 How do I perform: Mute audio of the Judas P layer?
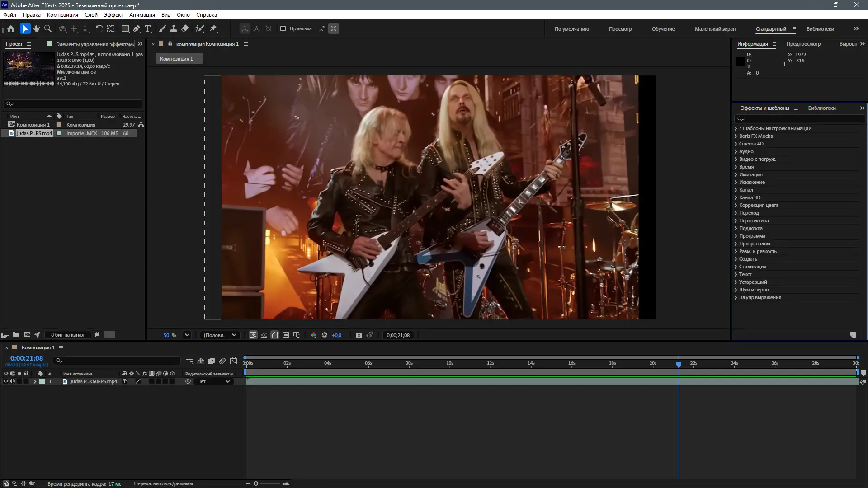13,381
